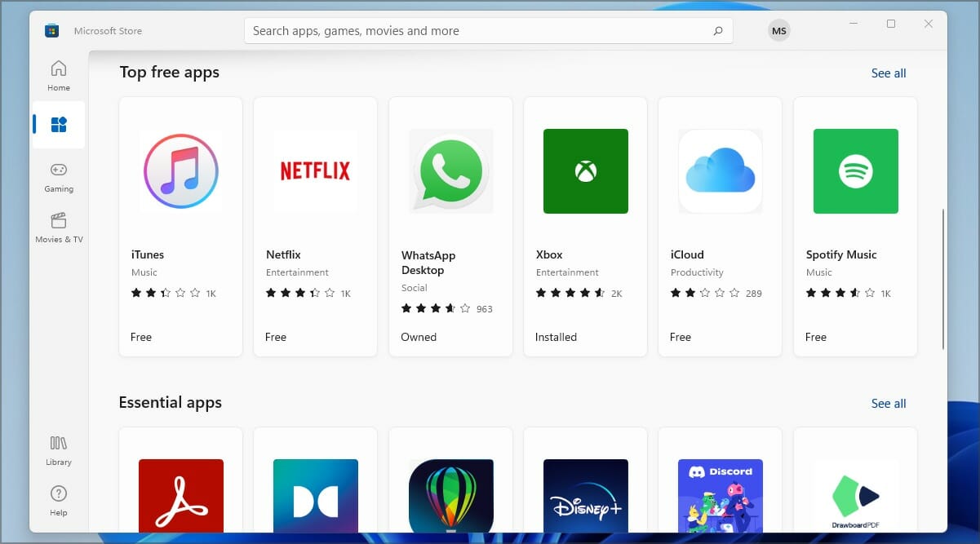
Task: Open the Drawboard PDF icon
Action: [x=855, y=496]
